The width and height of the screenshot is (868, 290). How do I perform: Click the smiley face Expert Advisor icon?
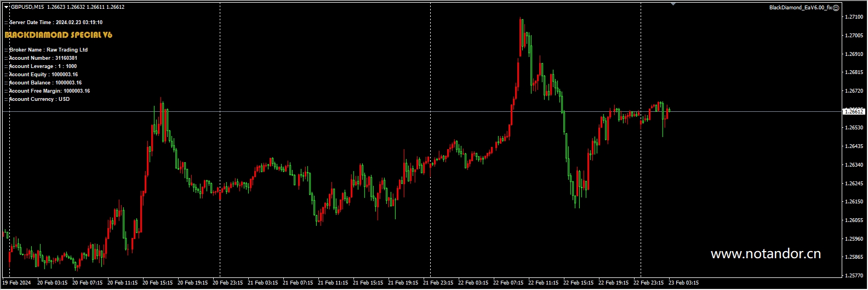coord(836,8)
